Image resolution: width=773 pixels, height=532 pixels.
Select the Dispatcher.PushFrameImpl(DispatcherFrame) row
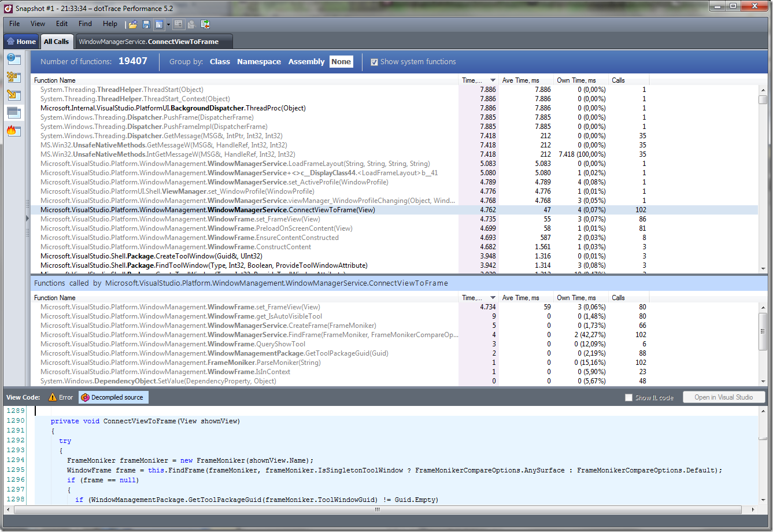click(395, 127)
